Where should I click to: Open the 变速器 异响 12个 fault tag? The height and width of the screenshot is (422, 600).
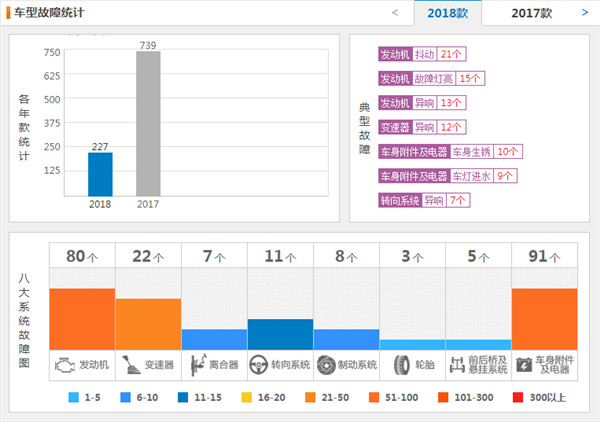422,127
